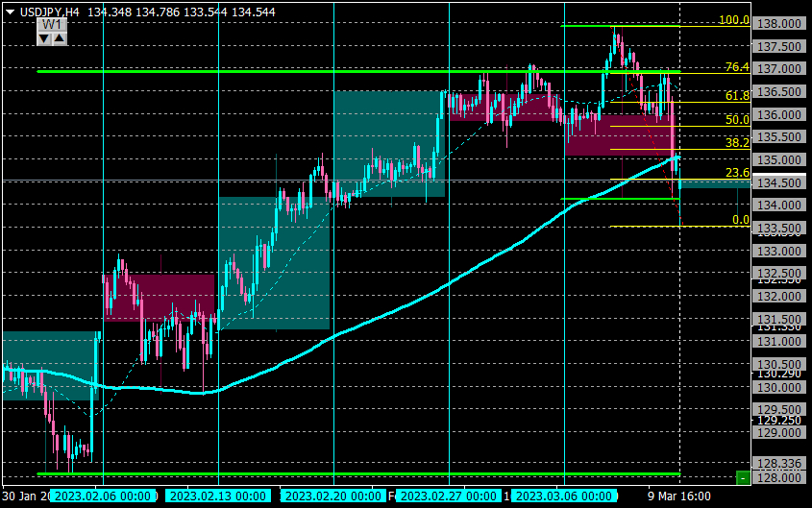Click the 128.336 price level label
The width and height of the screenshot is (812, 508).
[779, 464]
